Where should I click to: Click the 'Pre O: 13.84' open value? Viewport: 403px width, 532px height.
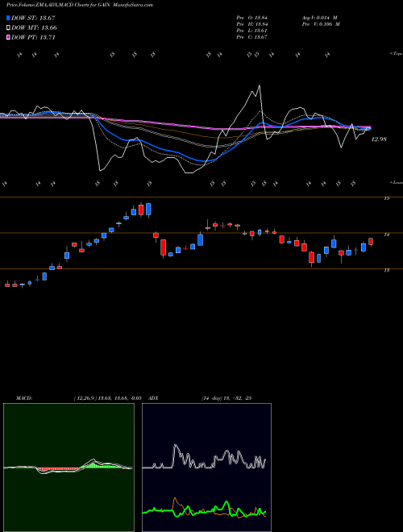[253, 18]
